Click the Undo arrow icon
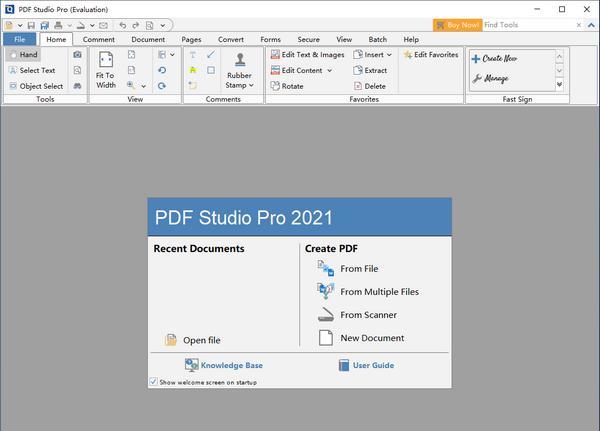This screenshot has height=431, width=600. (x=122, y=25)
